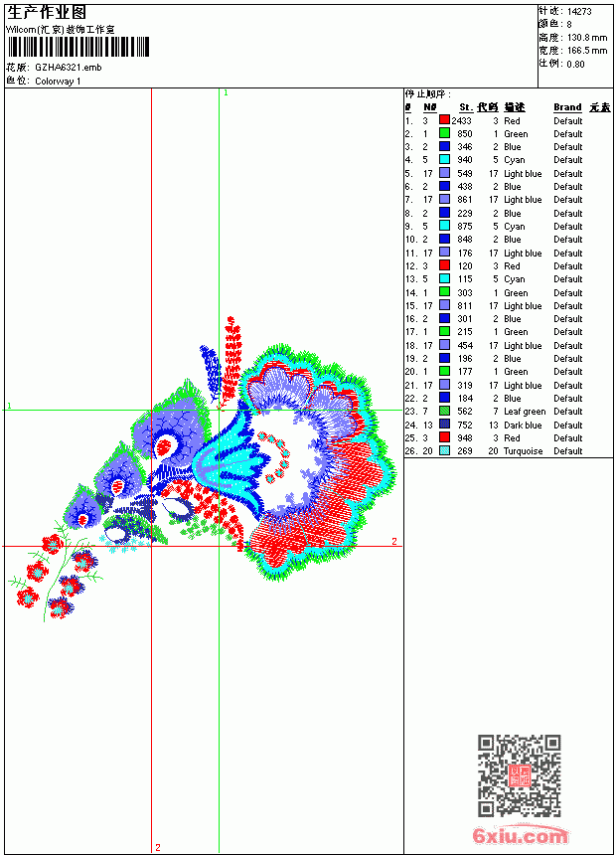Click the Leaf green swatch in row 23
The width and height of the screenshot is (616, 855).
tap(444, 411)
